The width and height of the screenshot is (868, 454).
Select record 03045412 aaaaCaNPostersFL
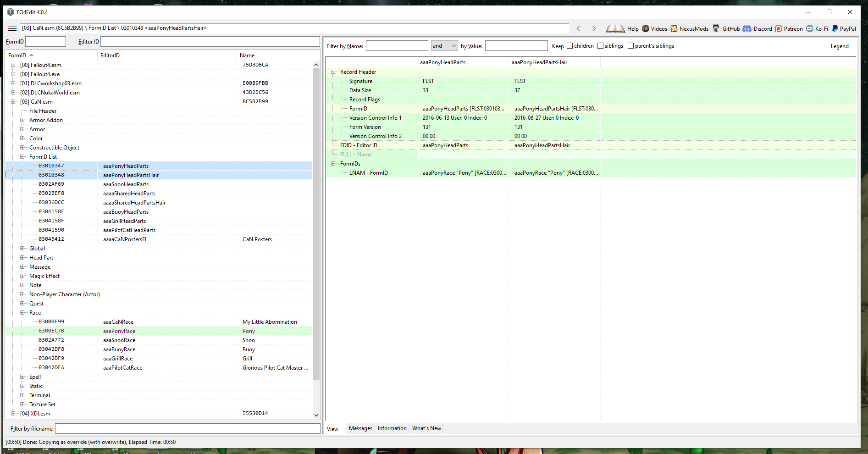[x=159, y=239]
